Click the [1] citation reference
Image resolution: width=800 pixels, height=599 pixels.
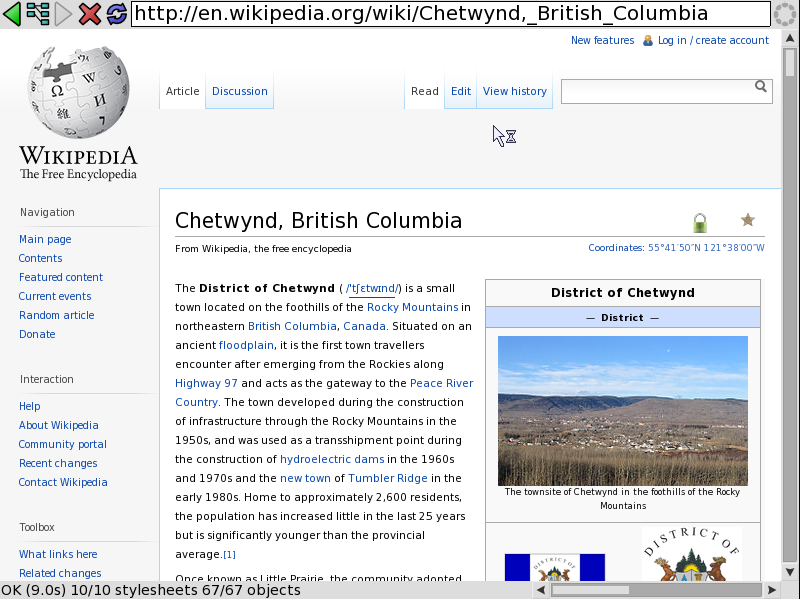tap(229, 555)
